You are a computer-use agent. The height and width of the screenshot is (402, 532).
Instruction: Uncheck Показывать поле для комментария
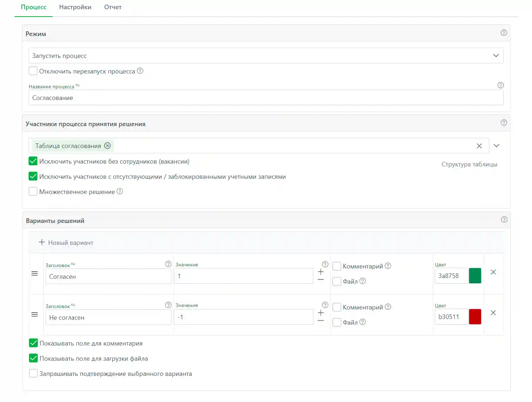click(33, 343)
